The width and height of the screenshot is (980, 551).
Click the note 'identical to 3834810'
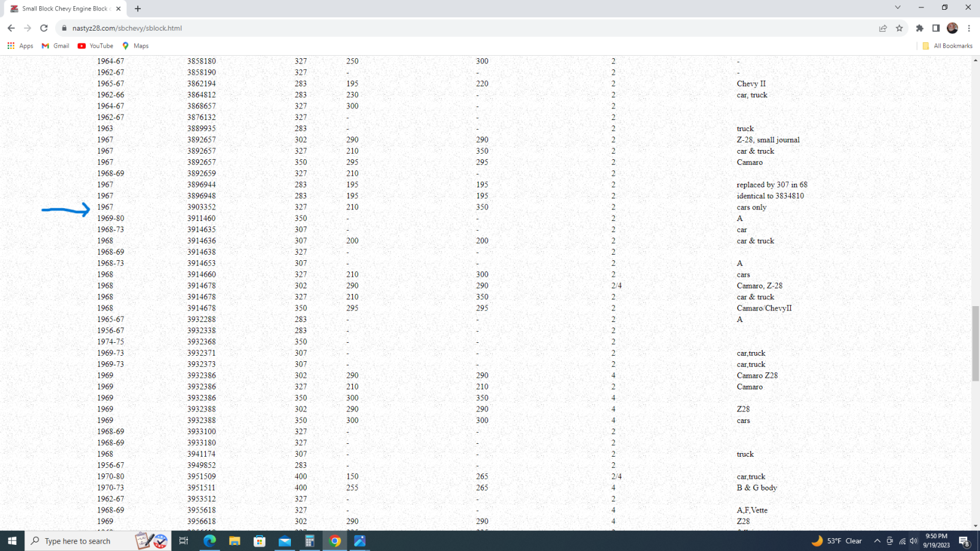point(770,196)
